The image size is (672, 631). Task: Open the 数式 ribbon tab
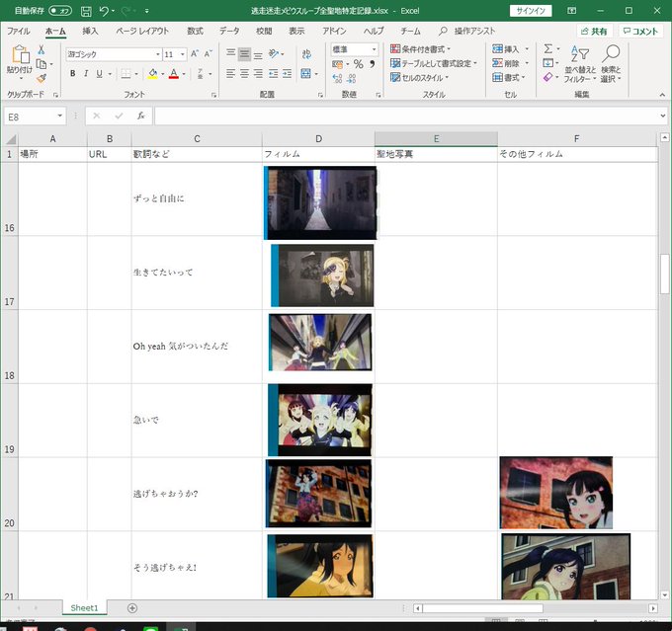tap(195, 31)
